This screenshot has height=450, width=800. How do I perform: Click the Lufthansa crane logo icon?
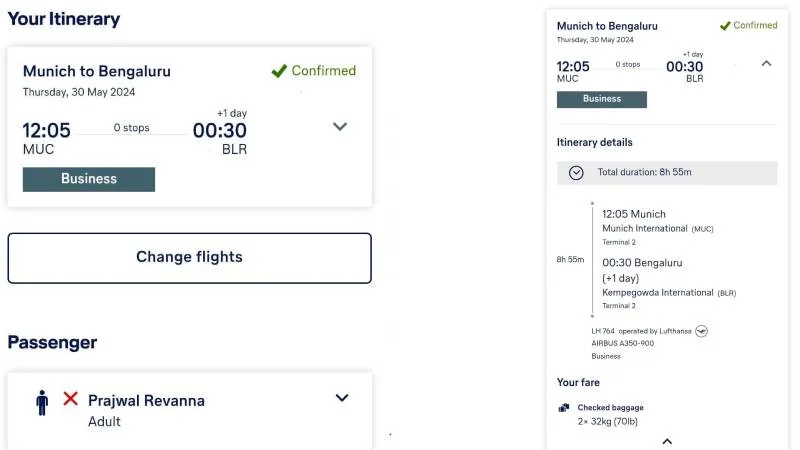click(x=701, y=331)
